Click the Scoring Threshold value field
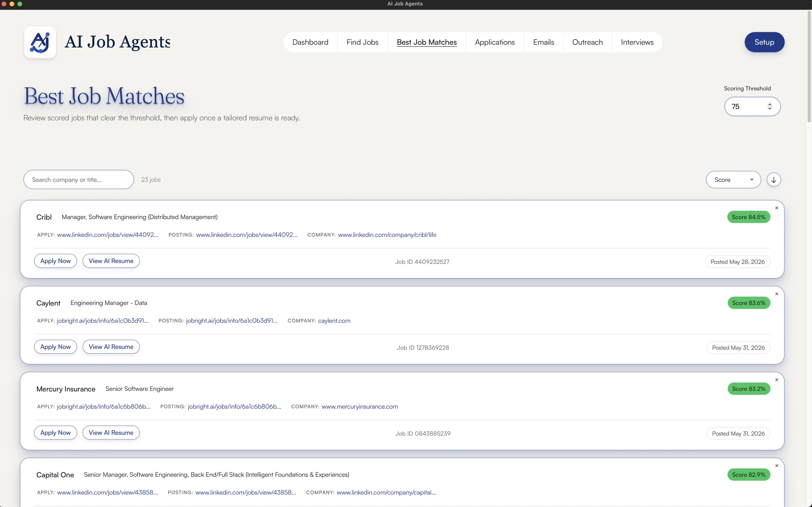Viewport: 812px width, 507px height. pos(752,106)
